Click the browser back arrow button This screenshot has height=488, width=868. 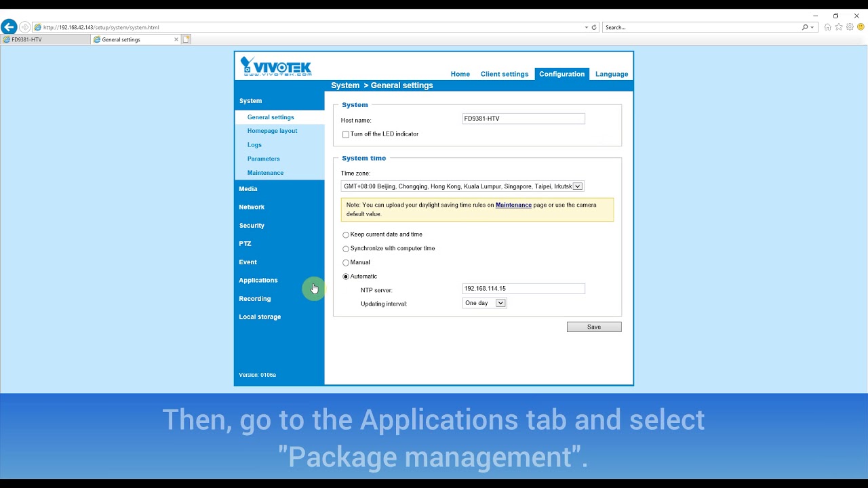pyautogui.click(x=9, y=27)
